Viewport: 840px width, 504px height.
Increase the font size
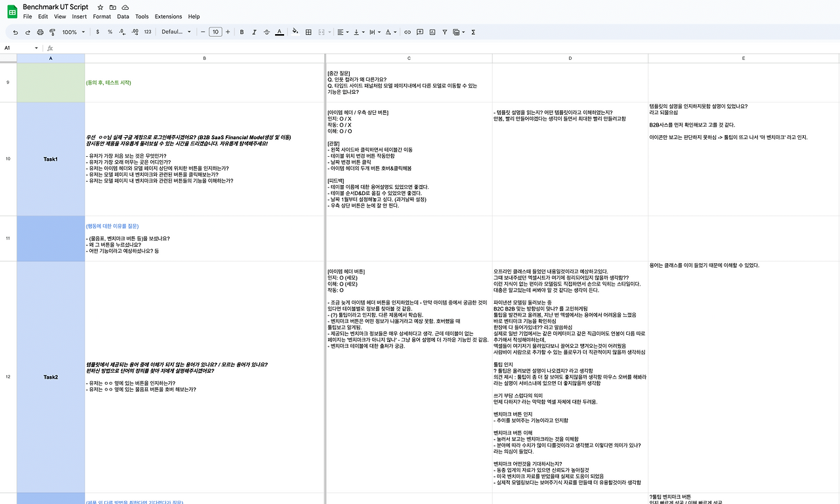point(228,31)
